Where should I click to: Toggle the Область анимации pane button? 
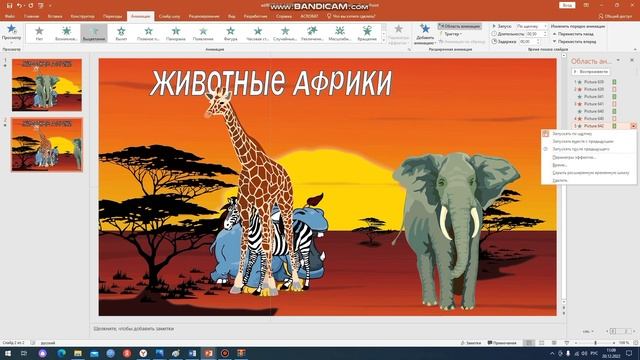click(460, 26)
